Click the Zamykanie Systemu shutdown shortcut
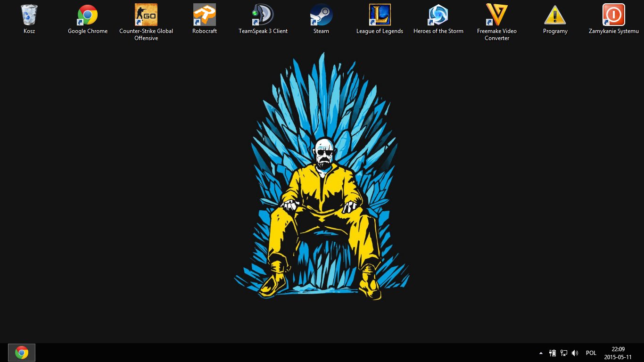This screenshot has width=644, height=362. [x=614, y=15]
